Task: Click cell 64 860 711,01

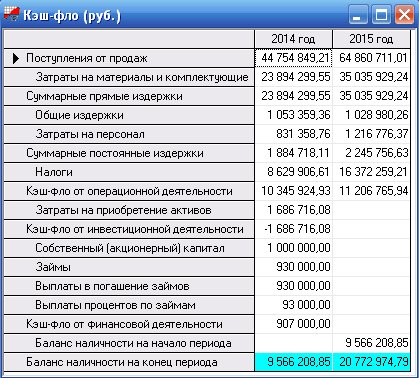Action: 371,58
